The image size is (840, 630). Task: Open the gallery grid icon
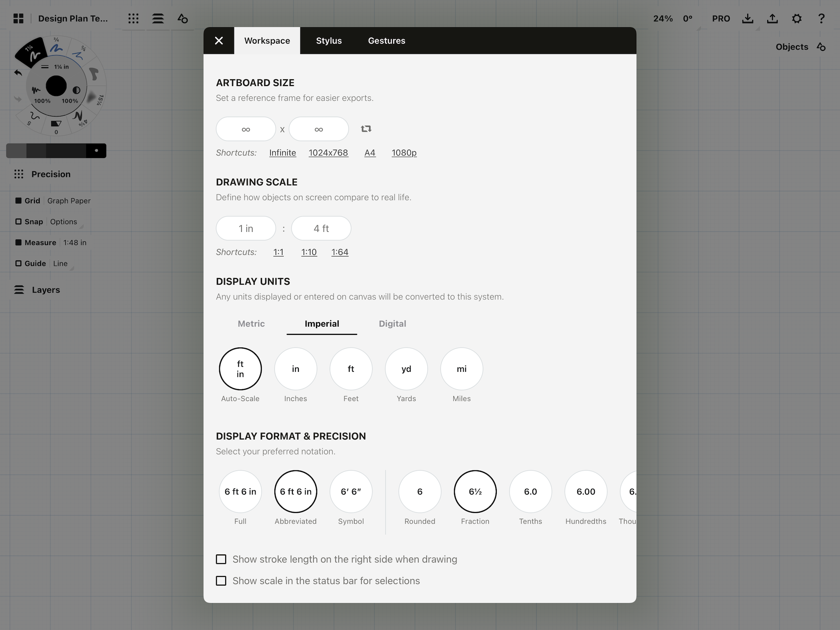(18, 18)
